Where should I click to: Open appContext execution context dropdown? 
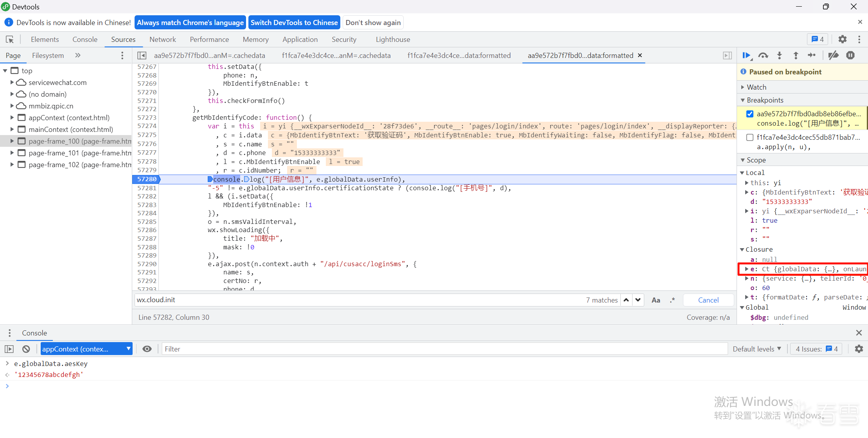86,349
